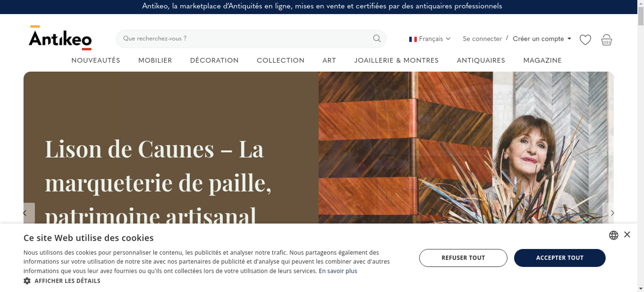Image resolution: width=644 pixels, height=292 pixels.
Task: Click the Refuser tout button
Action: (463, 258)
